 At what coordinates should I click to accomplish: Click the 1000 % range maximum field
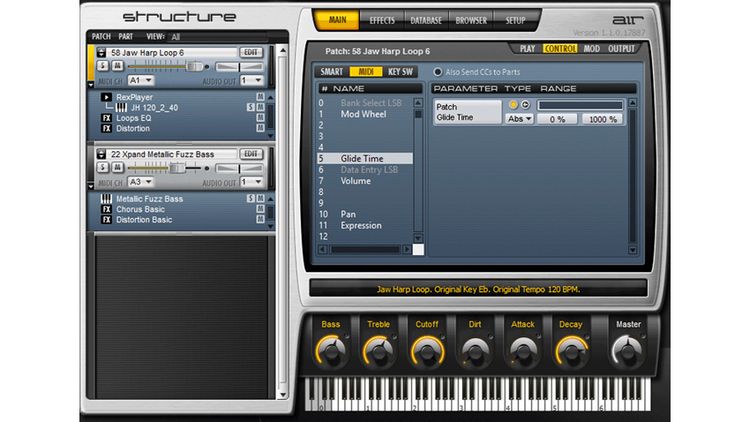tap(602, 119)
